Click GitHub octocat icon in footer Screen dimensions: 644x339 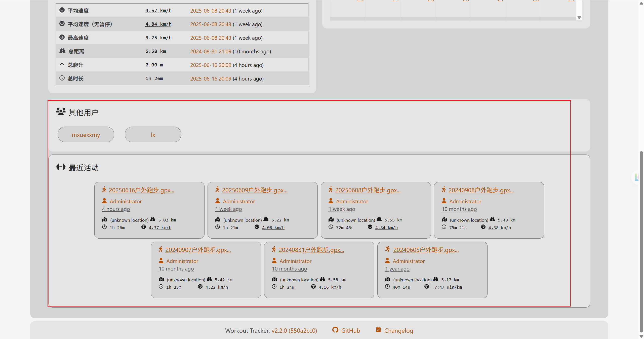coord(335,330)
